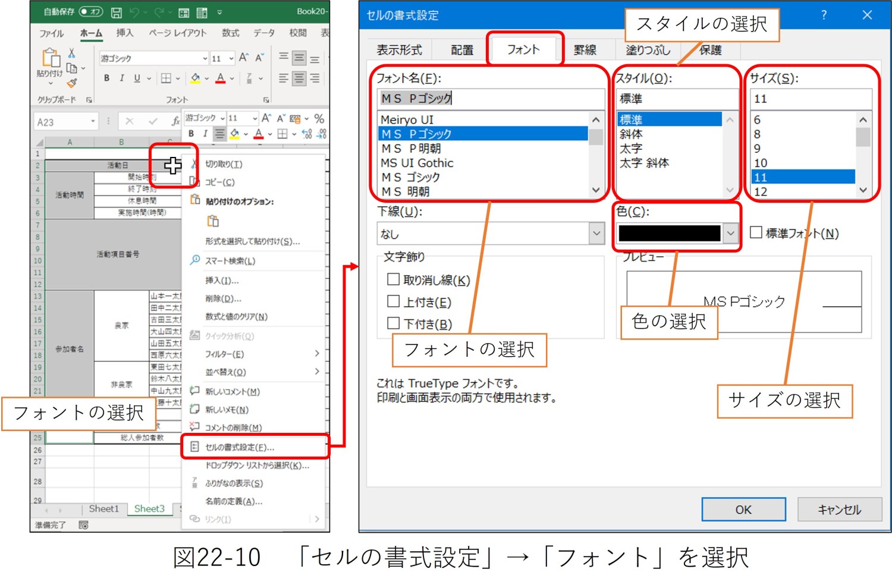
Task: Click the Font group dialog launcher icon
Action: coord(266,100)
